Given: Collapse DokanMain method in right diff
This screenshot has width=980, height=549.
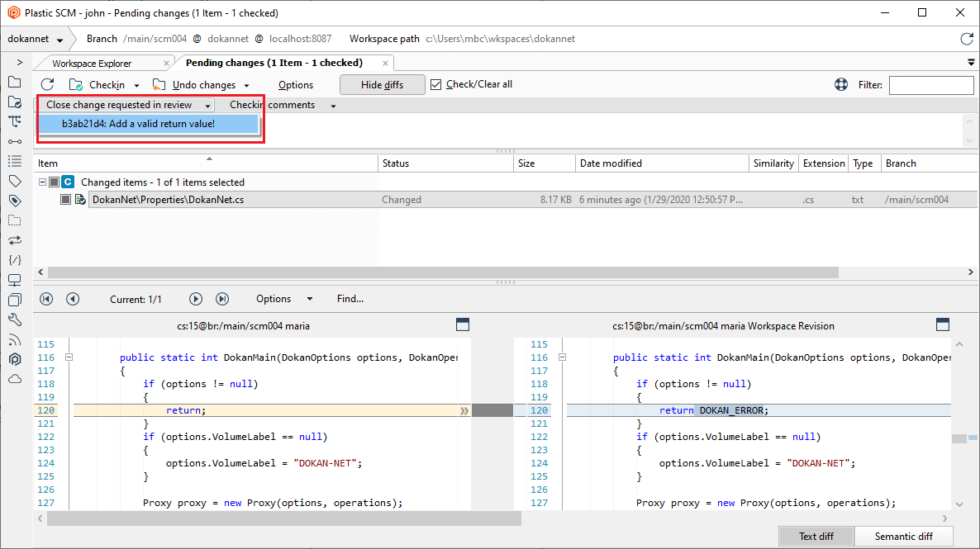Looking at the screenshot, I should point(562,357).
